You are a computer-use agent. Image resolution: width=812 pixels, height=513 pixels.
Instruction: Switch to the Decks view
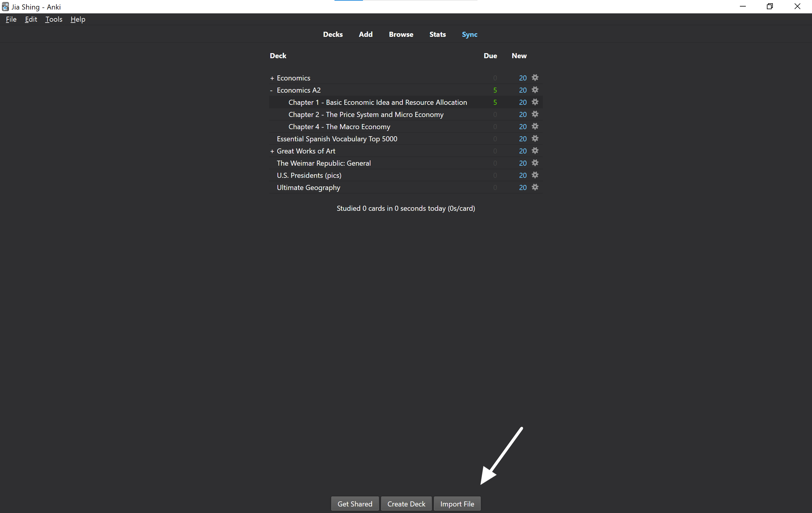332,34
